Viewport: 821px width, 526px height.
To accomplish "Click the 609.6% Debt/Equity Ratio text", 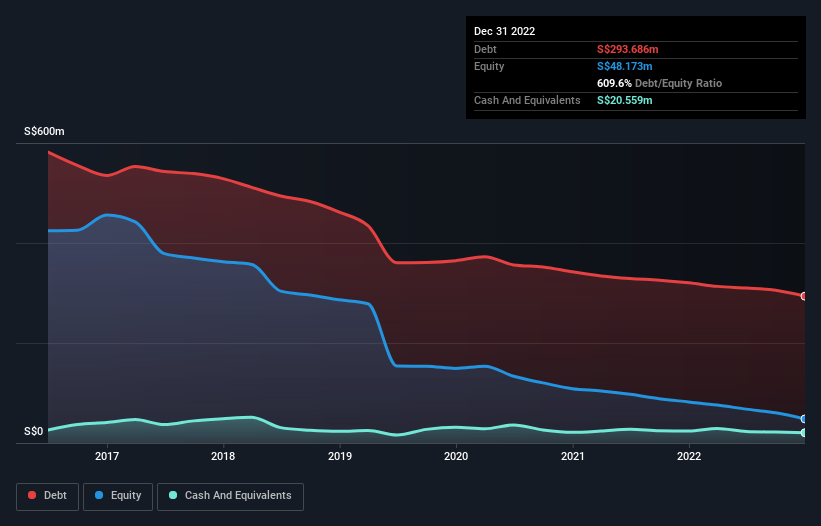I will pos(659,83).
